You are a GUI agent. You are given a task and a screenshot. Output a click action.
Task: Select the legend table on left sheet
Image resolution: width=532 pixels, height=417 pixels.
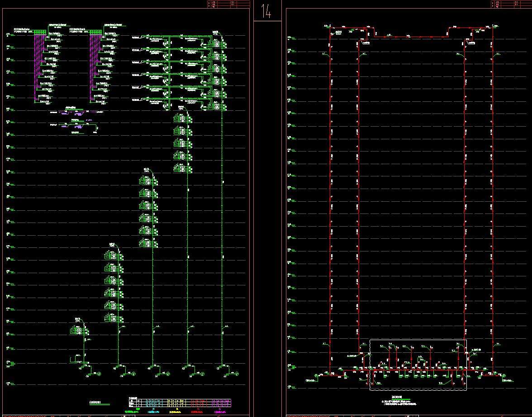180,402
